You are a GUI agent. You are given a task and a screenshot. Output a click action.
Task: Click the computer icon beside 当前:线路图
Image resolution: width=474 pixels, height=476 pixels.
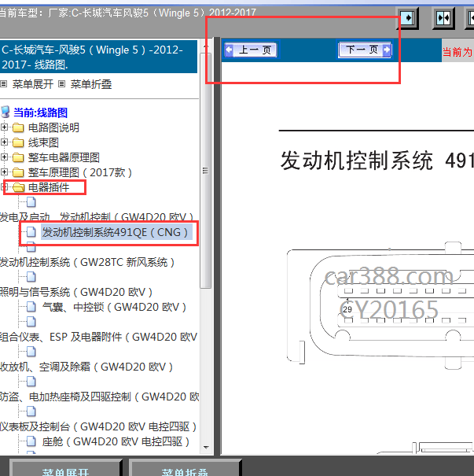pos(6,112)
